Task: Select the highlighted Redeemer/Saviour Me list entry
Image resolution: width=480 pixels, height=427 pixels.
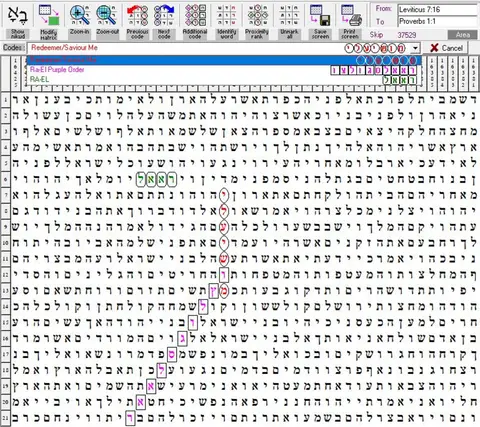Action: (x=224, y=60)
